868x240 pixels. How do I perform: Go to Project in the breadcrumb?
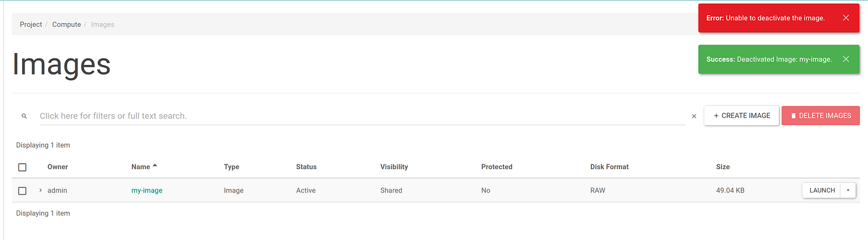point(31,24)
